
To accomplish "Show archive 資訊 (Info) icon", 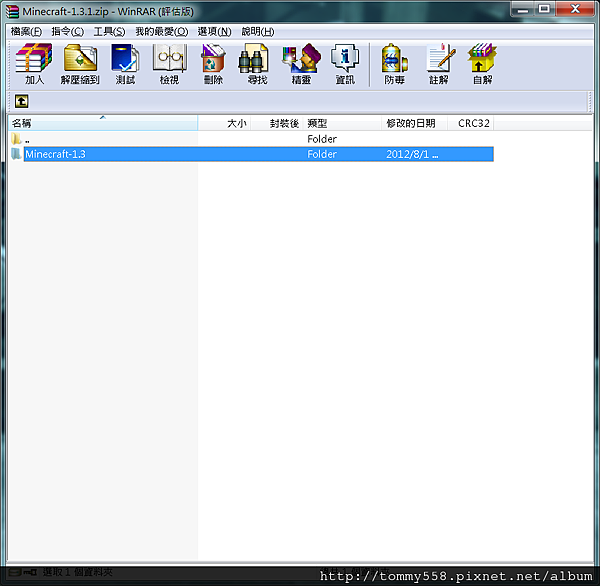I will click(345, 64).
